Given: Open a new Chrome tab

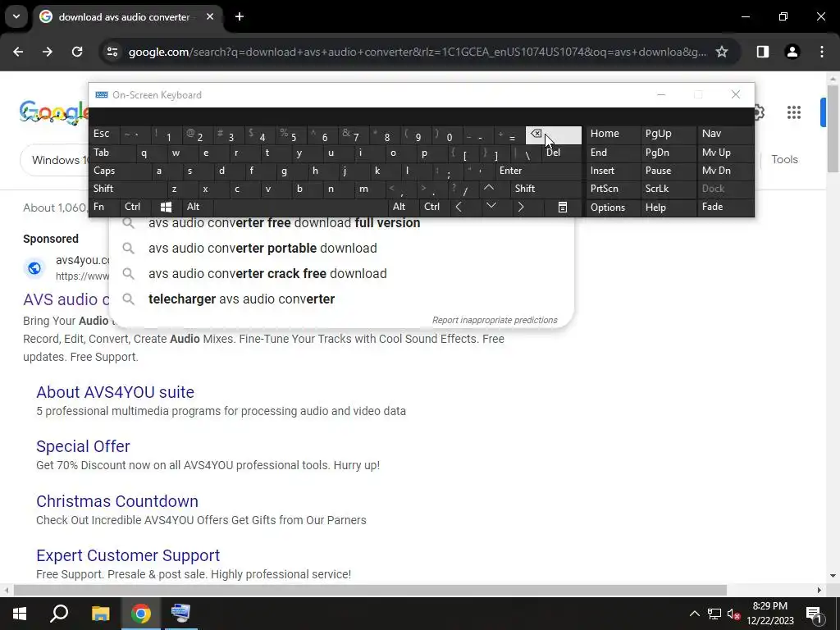Looking at the screenshot, I should [240, 16].
